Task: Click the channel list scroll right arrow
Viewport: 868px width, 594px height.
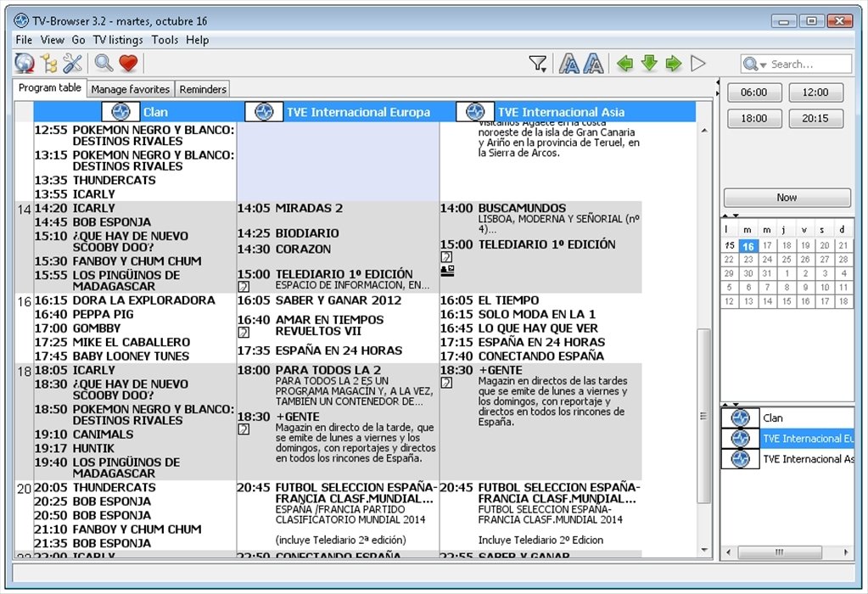Action: [846, 552]
